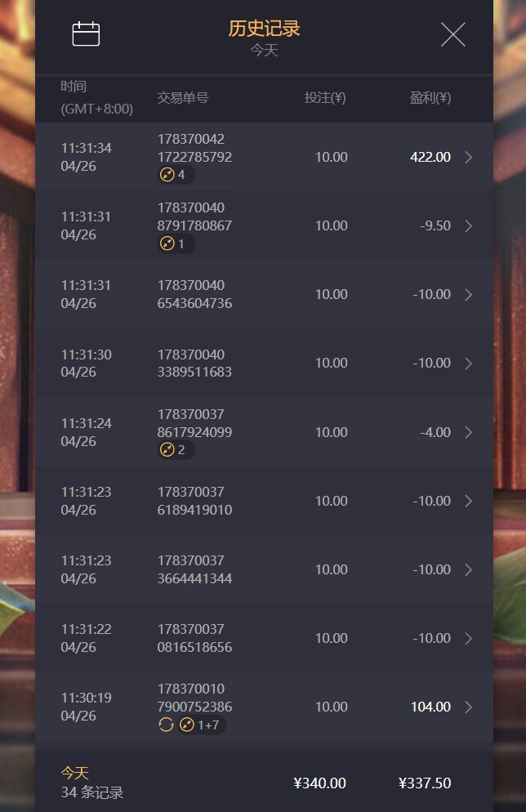Select transaction ending in 6543604736
This screenshot has width=526, height=812.
click(194, 294)
